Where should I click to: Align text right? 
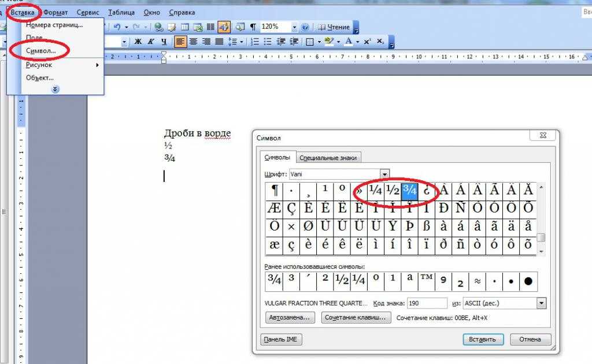(x=206, y=42)
